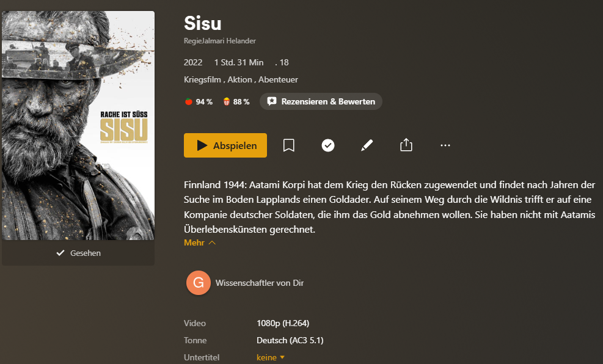Edit metadata with the pencil icon
The width and height of the screenshot is (603, 364).
pos(367,145)
